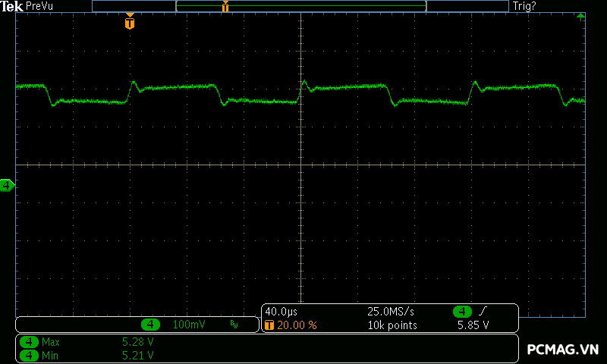
Task: Click the 25.0MS/s sample rate readout
Action: pyautogui.click(x=391, y=312)
